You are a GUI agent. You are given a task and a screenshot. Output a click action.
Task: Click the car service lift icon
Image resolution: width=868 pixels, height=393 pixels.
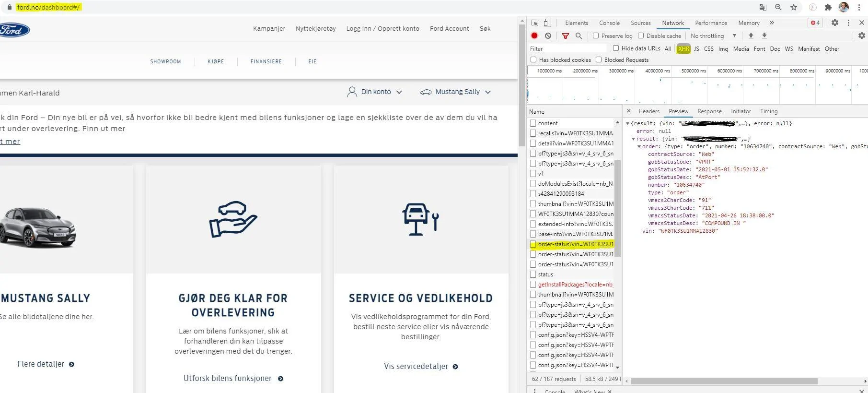click(420, 219)
